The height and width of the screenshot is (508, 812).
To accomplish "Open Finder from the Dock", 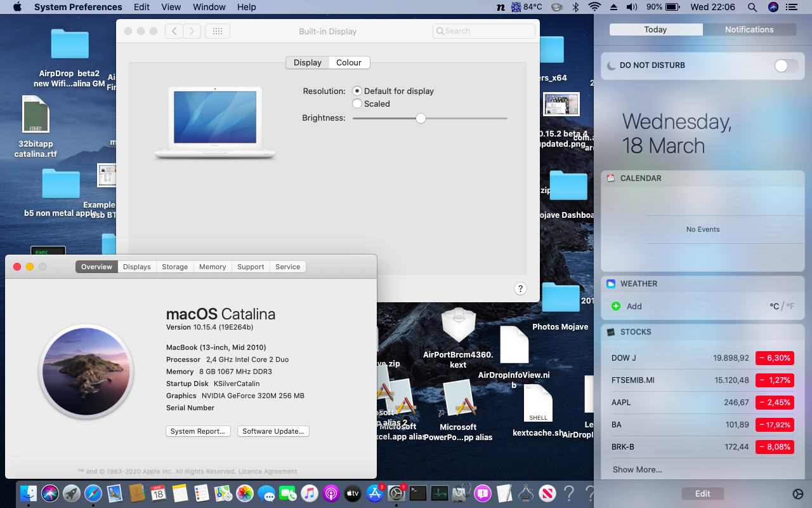I will click(29, 493).
